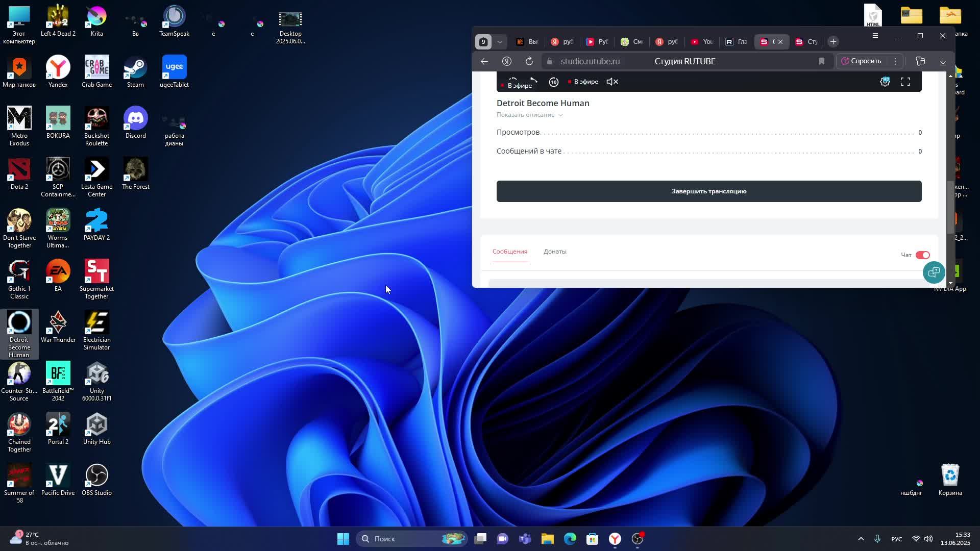This screenshot has width=980, height=551.
Task: Skip forward 10 seconds in the player
Action: (x=554, y=82)
